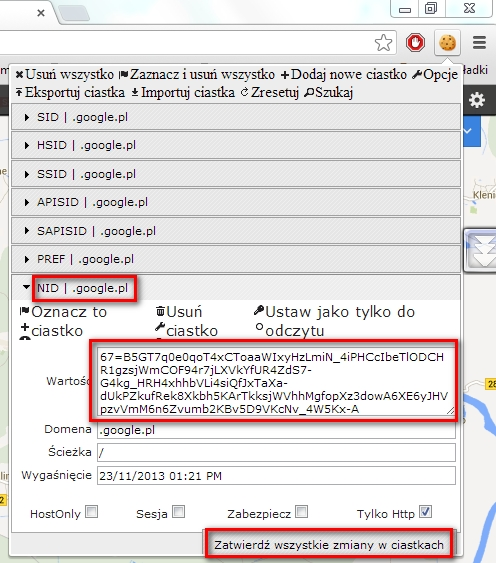Expand the SID cookie row
The height and width of the screenshot is (563, 496).
coord(236,117)
